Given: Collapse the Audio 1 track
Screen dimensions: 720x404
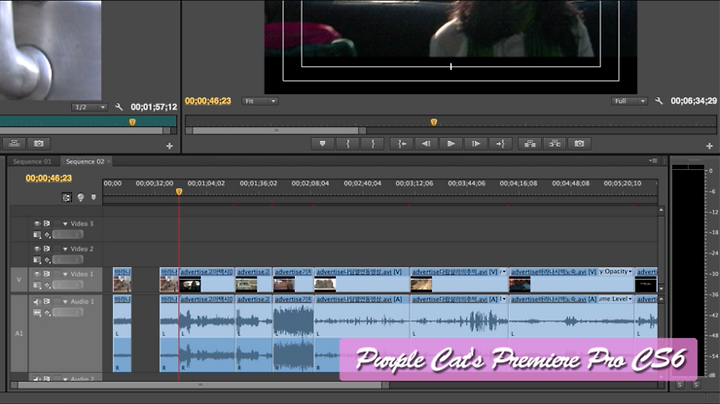Looking at the screenshot, I should click(65, 302).
